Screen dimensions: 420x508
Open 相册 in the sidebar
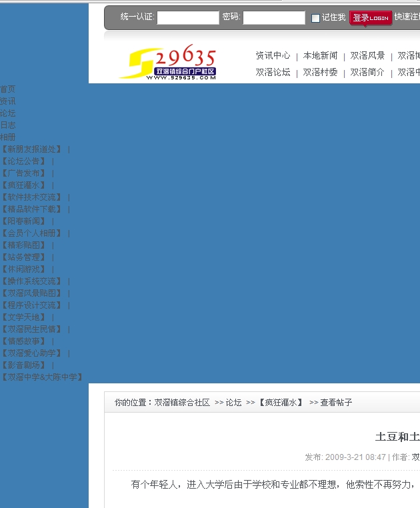click(8, 137)
